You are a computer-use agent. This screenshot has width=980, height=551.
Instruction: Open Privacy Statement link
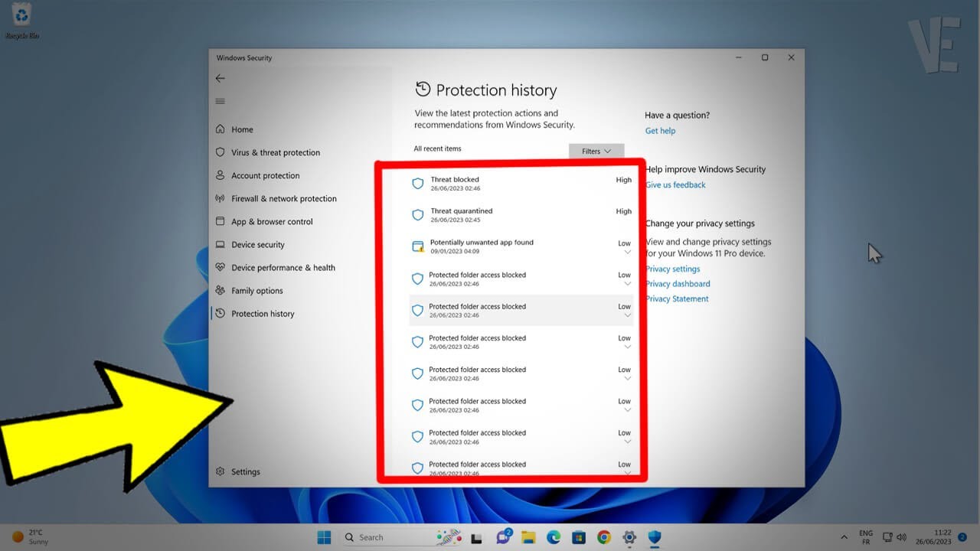point(677,299)
